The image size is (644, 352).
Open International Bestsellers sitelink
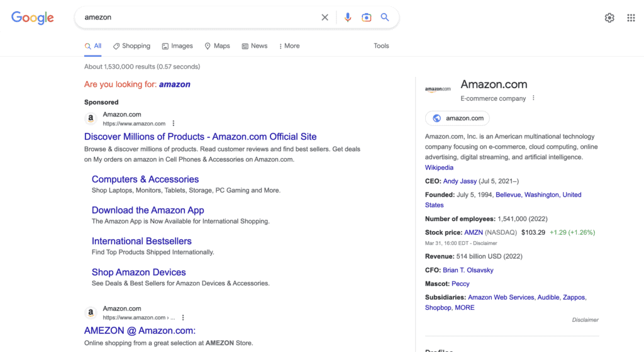click(x=142, y=241)
